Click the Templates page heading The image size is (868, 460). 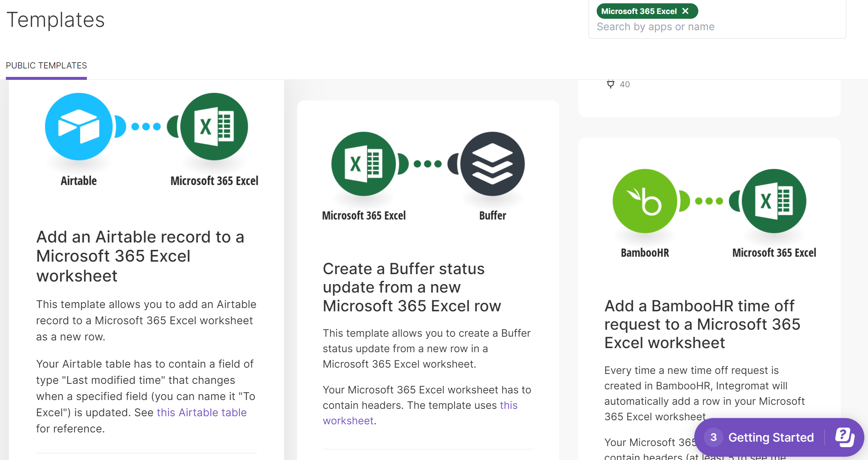point(56,20)
